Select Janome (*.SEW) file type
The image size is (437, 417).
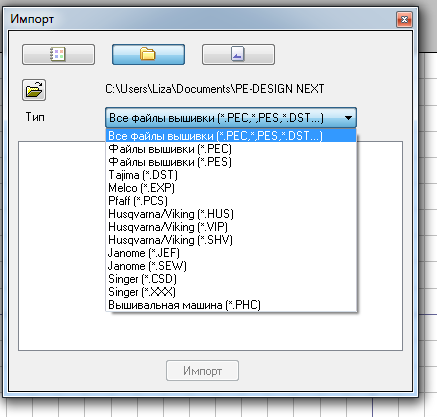[231, 266]
